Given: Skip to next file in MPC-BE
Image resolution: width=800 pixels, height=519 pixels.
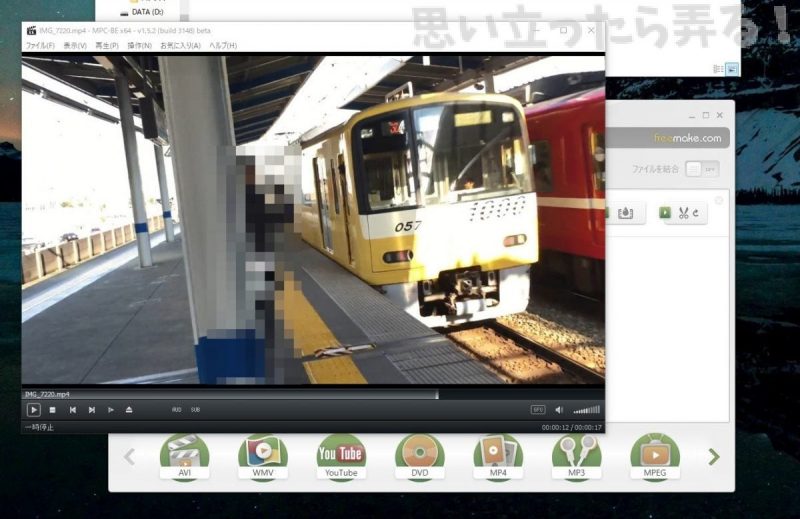Looking at the screenshot, I should [92, 410].
